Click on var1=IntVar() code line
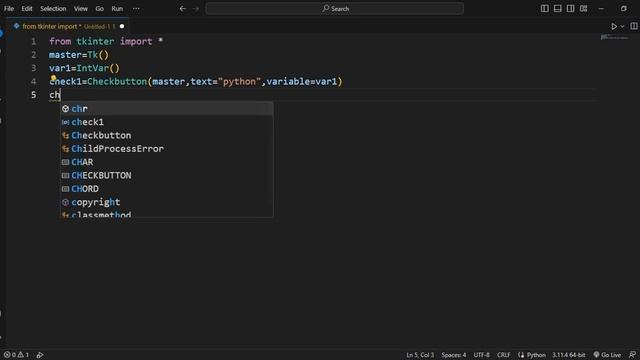640x360 pixels. point(84,68)
